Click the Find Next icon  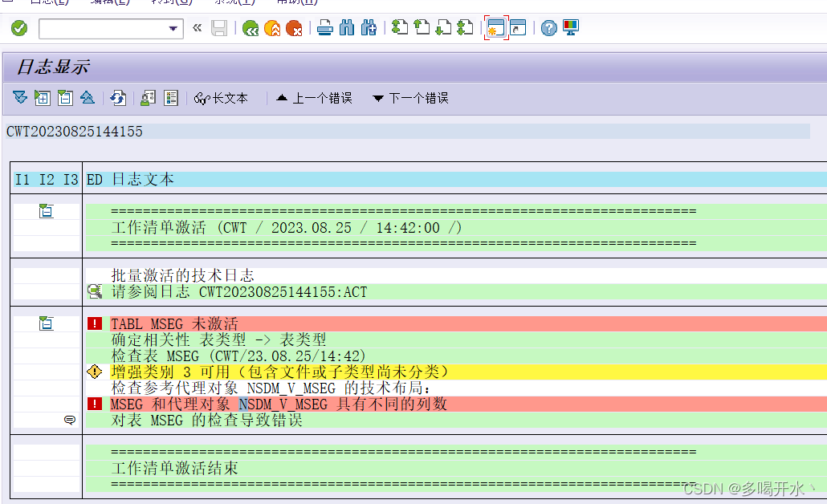coord(369,27)
